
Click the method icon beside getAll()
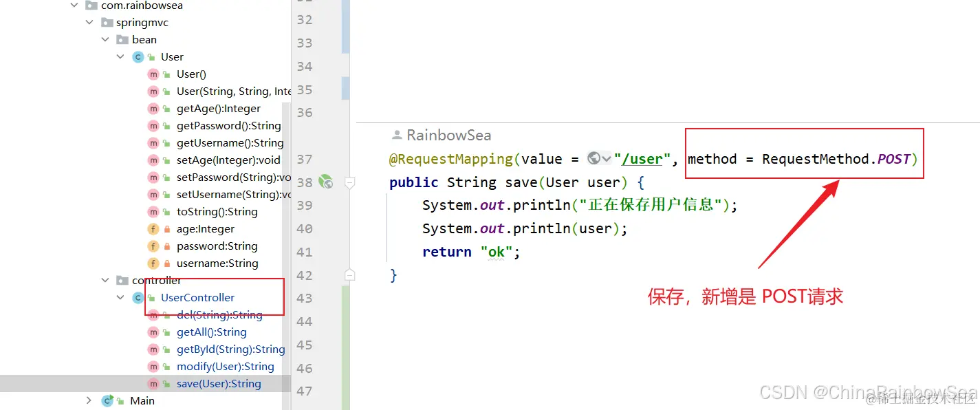[153, 332]
